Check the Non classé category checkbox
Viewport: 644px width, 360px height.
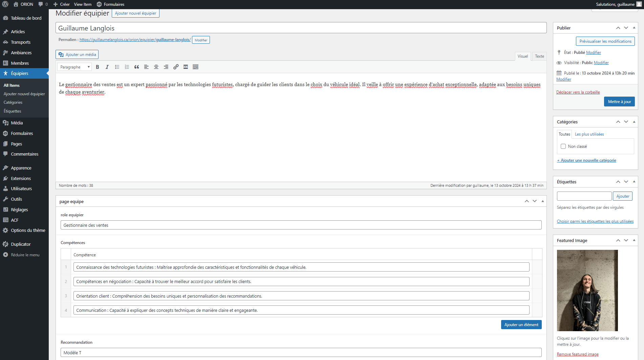coord(563,146)
